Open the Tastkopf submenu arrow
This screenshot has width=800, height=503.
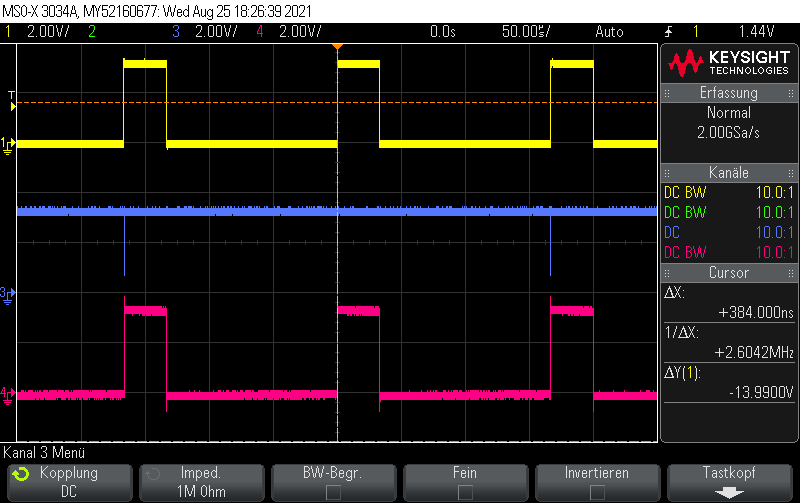pyautogui.click(x=729, y=493)
